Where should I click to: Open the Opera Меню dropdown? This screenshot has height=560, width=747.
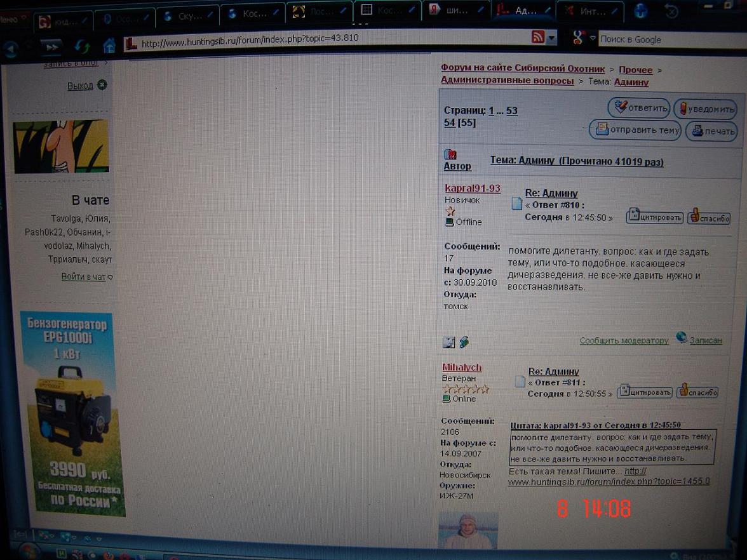13,19
